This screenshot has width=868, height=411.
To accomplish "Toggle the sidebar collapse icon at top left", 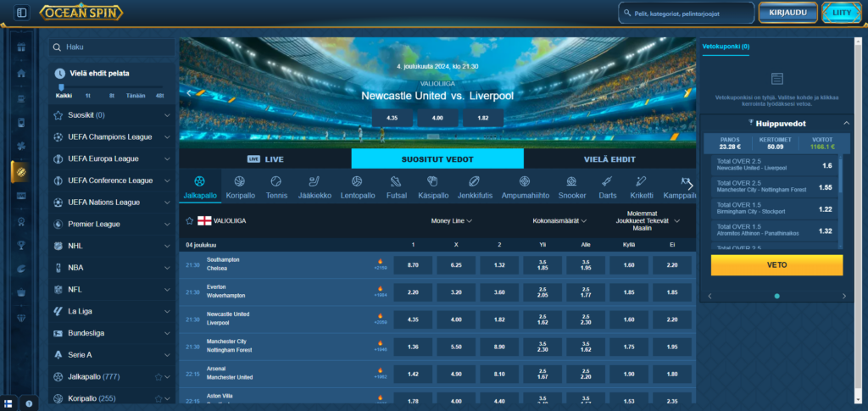I will tap(21, 12).
